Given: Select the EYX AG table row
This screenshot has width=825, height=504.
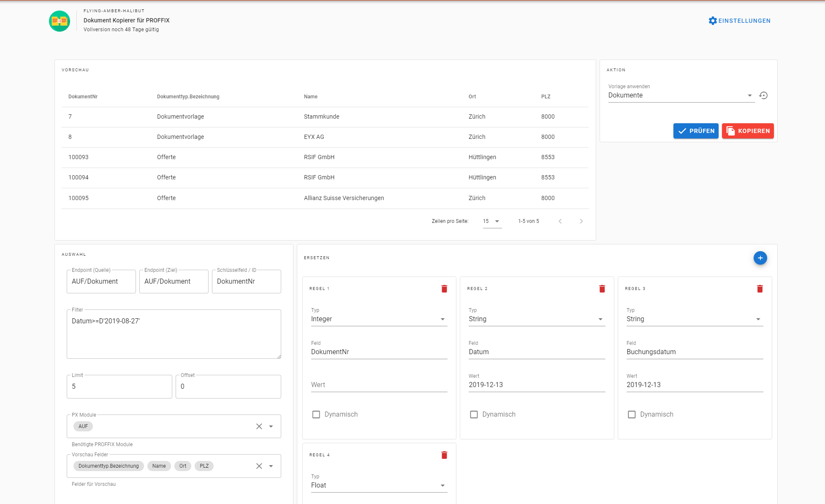Looking at the screenshot, I should click(325, 137).
